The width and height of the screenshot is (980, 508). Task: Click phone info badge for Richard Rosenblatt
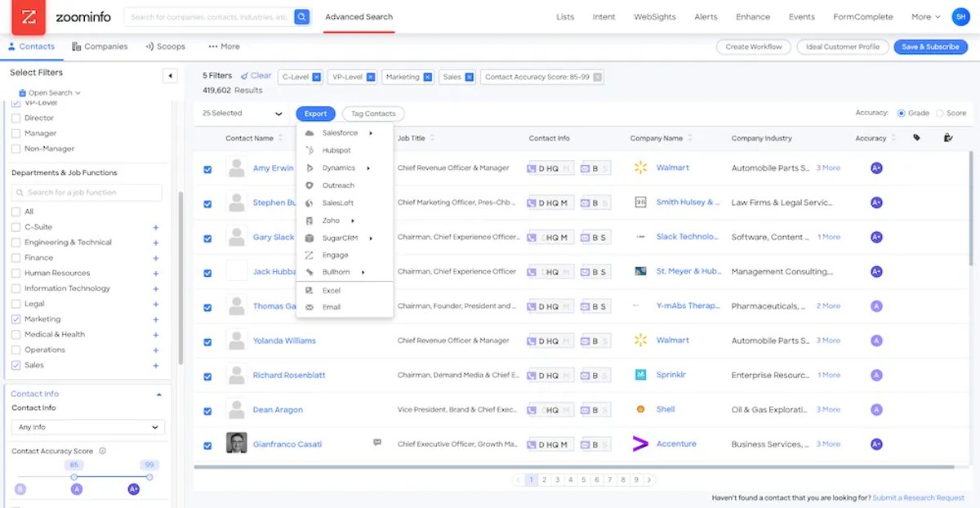coord(551,375)
